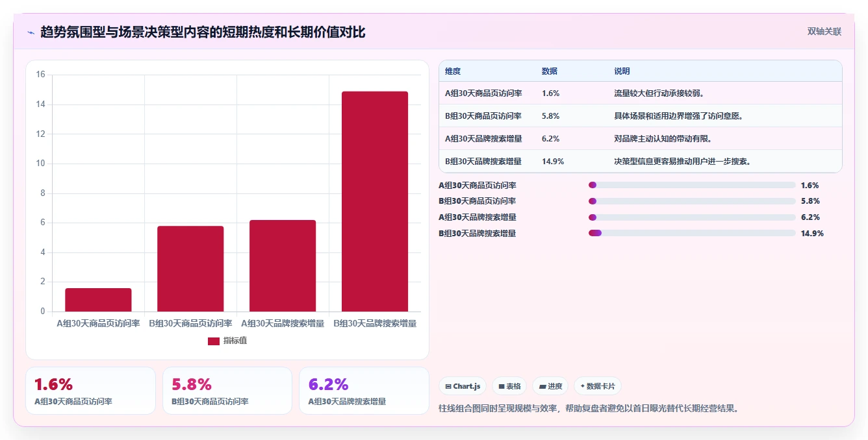The image size is (868, 440).
Task: Click x-axis label A组30天商品页访问率
Action: (98, 323)
